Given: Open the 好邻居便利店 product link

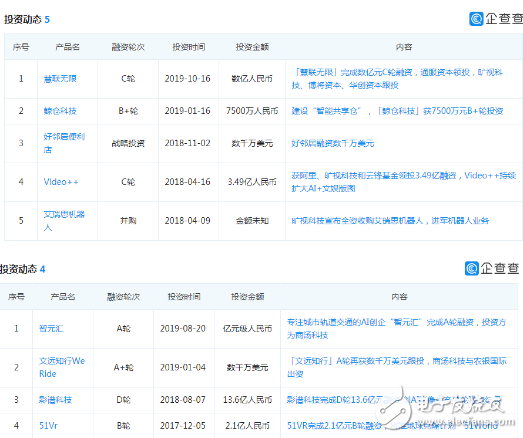Looking at the screenshot, I should click(x=64, y=143).
